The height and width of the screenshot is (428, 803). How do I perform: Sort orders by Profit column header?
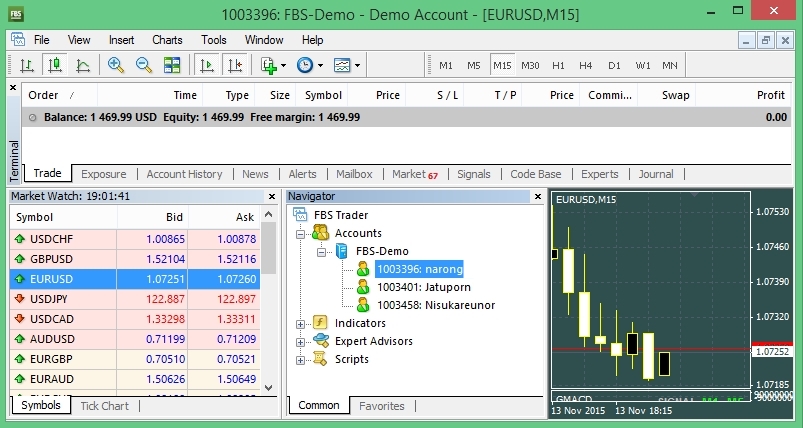tap(743, 95)
